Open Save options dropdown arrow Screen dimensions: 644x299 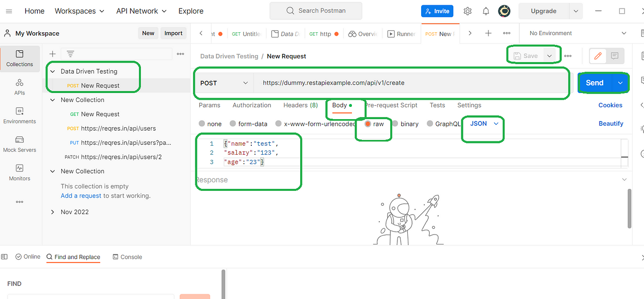(549, 56)
